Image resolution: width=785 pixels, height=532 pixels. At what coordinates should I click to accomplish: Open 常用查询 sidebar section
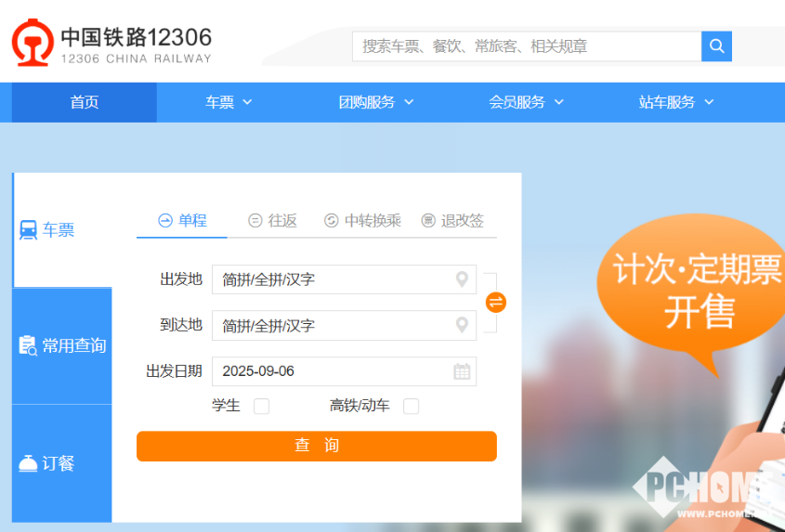(x=62, y=346)
